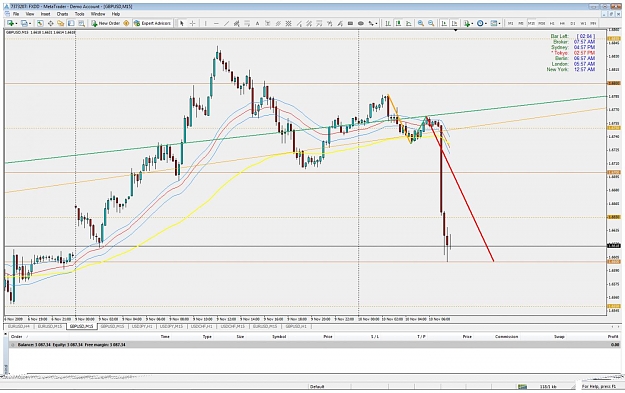The image size is (625, 393).
Task: Show the Market Watch window
Action: pyautogui.click(x=40, y=24)
